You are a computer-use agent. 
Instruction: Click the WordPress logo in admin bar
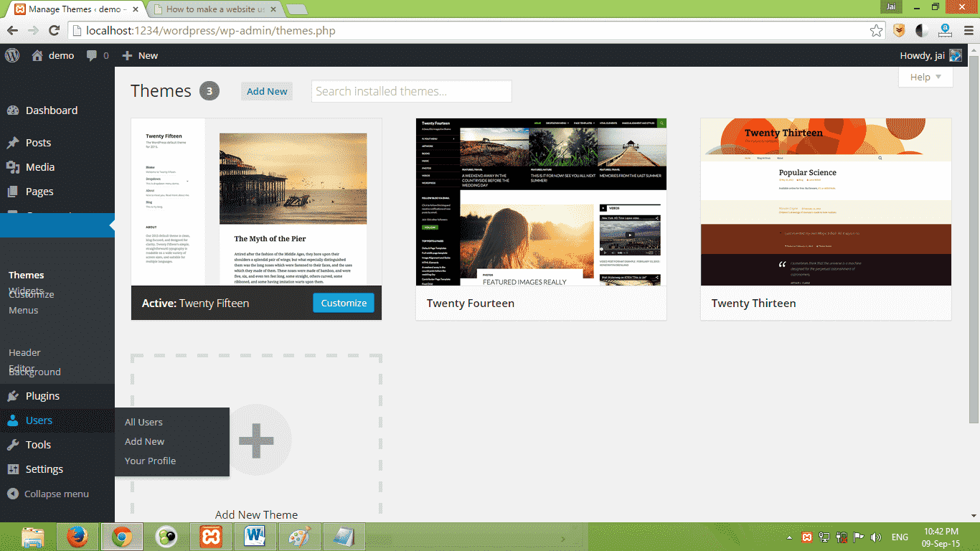coord(11,55)
